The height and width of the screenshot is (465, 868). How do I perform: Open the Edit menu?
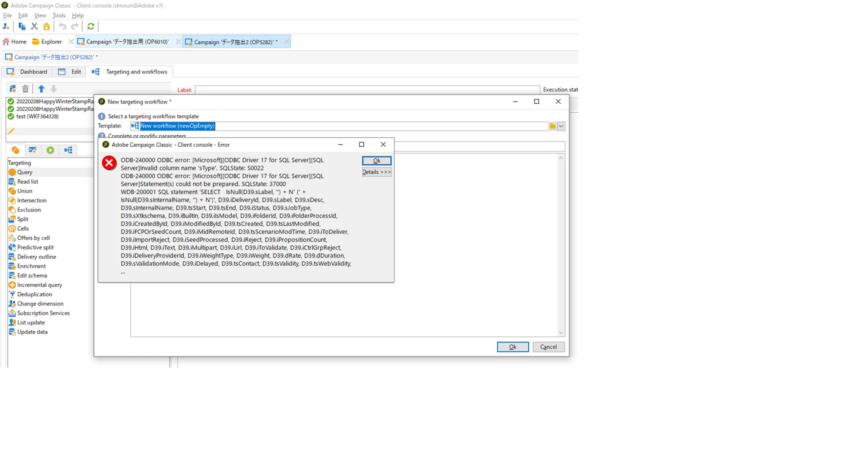click(x=23, y=15)
